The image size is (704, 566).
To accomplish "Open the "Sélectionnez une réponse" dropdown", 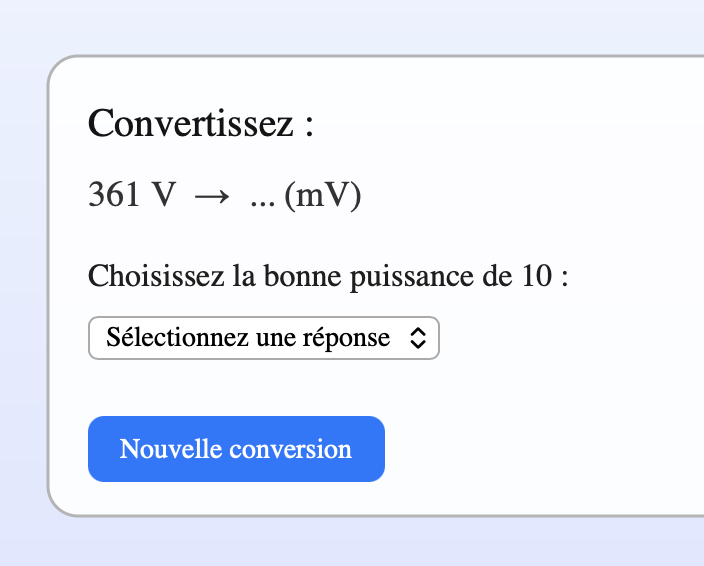I will coord(263,338).
